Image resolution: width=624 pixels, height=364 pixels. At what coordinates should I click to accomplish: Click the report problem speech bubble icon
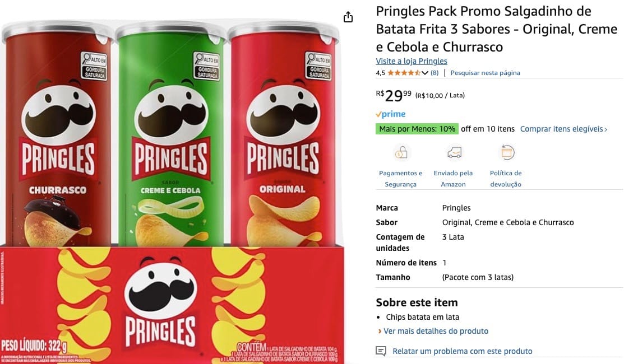tap(381, 351)
